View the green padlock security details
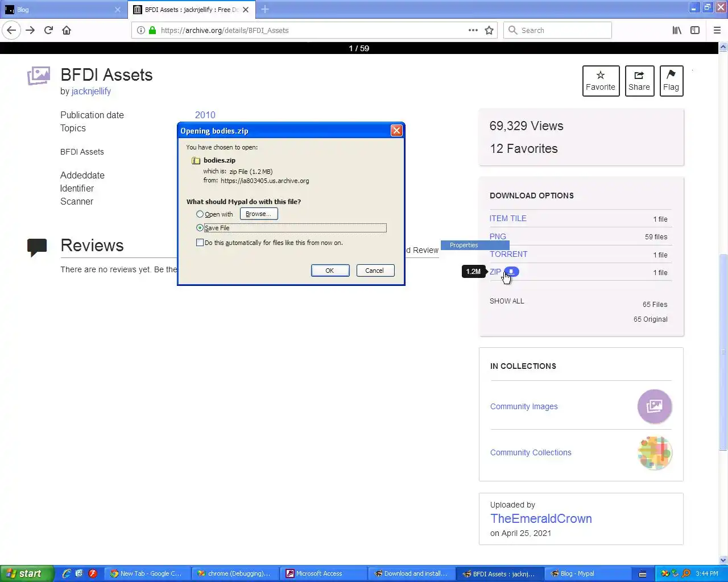This screenshot has height=582, width=728. [x=152, y=30]
